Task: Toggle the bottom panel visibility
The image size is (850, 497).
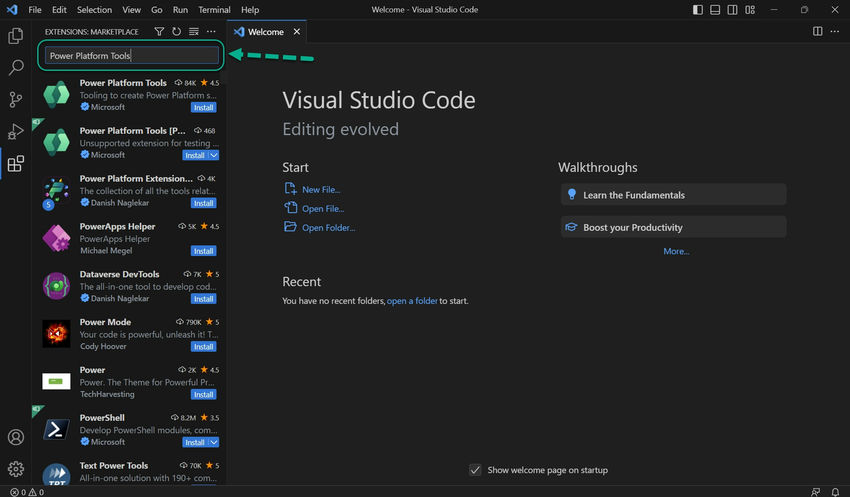Action: coord(714,10)
